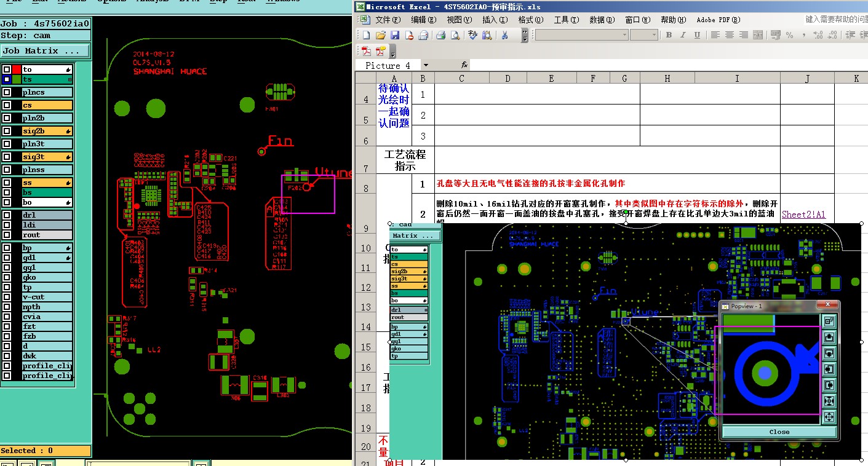
Task: Select column H header in Excel
Action: coord(667,78)
